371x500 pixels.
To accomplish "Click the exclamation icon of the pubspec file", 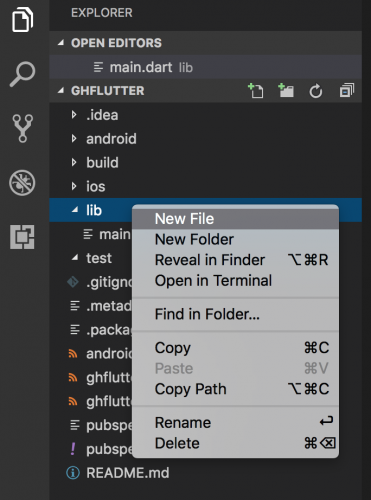I will click(x=73, y=449).
